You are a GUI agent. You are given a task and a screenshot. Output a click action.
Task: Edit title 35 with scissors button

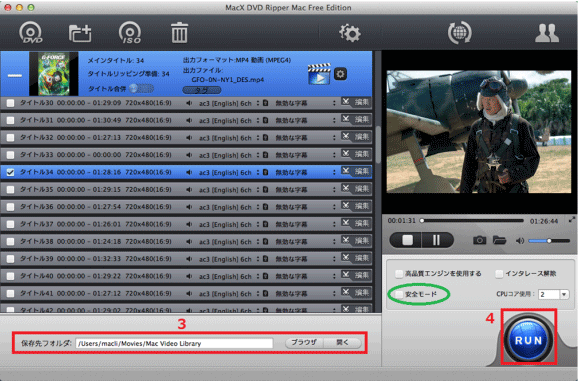[356, 189]
